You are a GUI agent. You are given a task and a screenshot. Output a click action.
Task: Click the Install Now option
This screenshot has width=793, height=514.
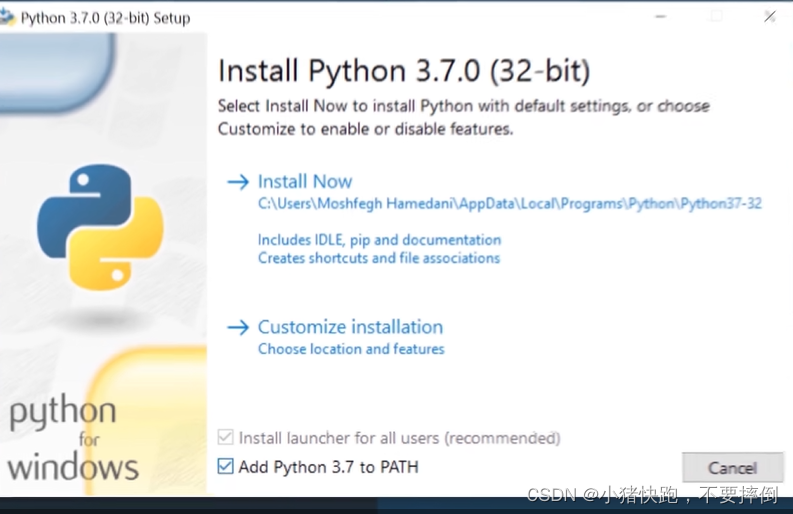coord(305,181)
